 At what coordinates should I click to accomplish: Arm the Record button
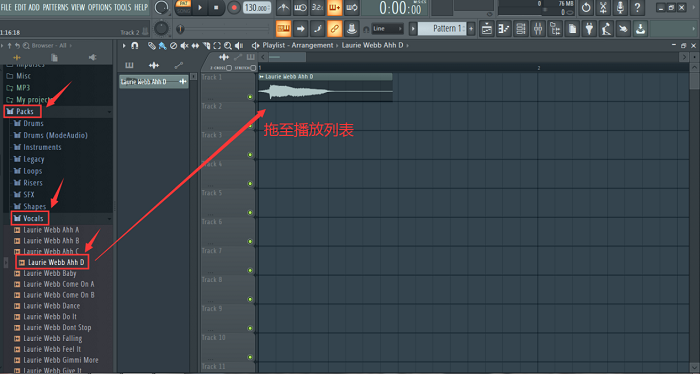click(x=233, y=8)
